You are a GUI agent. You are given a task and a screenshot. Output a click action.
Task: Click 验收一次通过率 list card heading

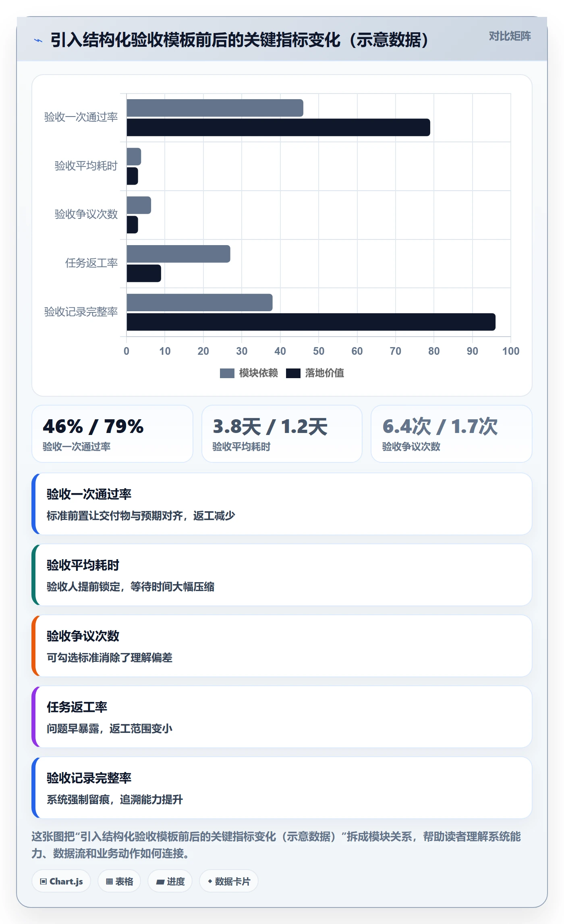tap(89, 494)
